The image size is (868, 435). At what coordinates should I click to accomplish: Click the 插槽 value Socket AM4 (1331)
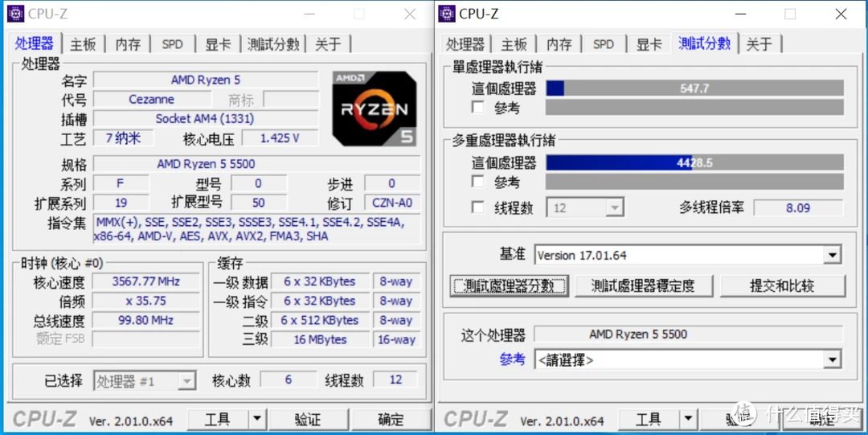point(206,118)
